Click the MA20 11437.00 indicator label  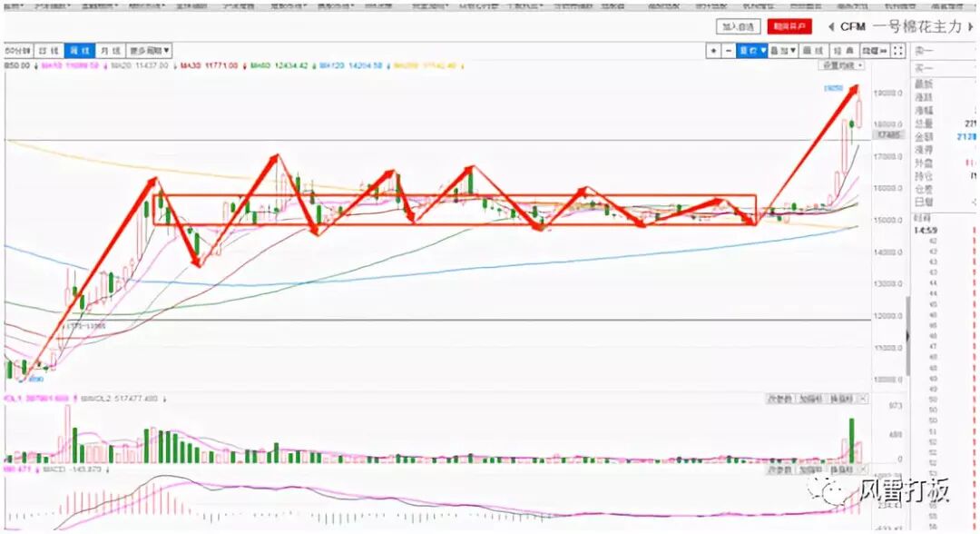coord(139,65)
